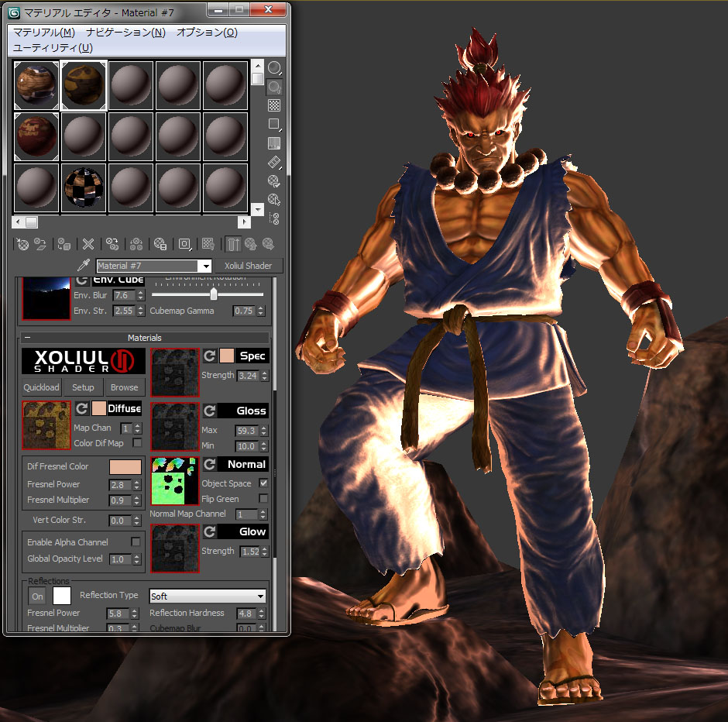
Task: Select the checkered sample sphere slot
Action: [x=84, y=187]
